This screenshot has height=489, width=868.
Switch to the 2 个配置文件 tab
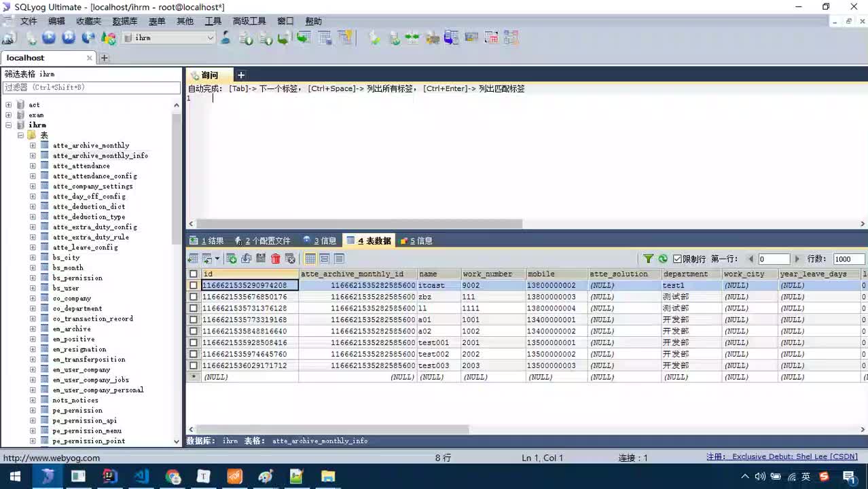pyautogui.click(x=262, y=240)
